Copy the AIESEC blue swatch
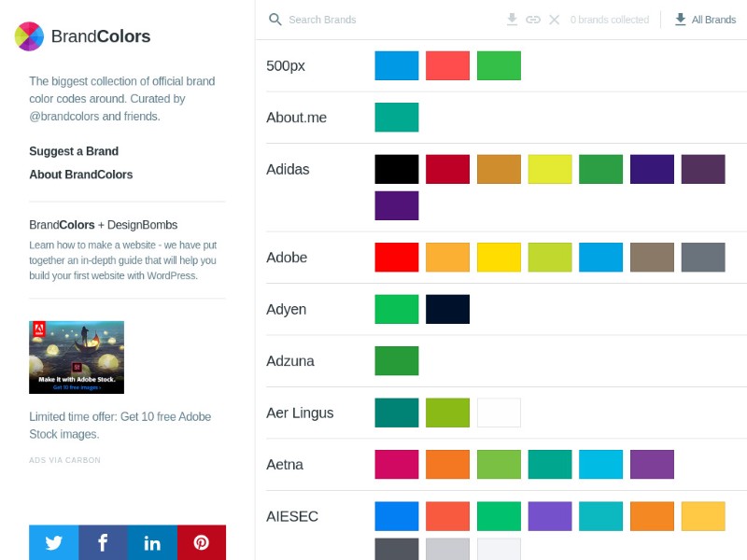 397,516
